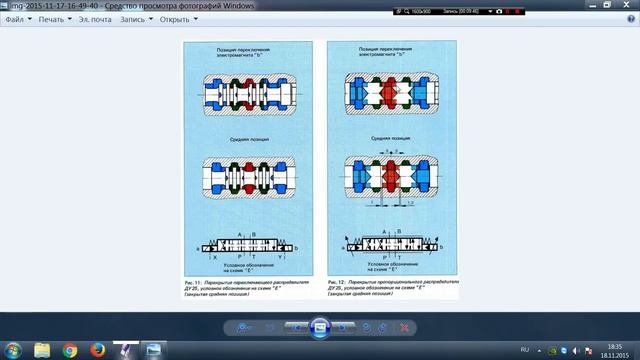Pause the screen recording
This screenshot has height=360, width=640.
pyautogui.click(x=508, y=11)
